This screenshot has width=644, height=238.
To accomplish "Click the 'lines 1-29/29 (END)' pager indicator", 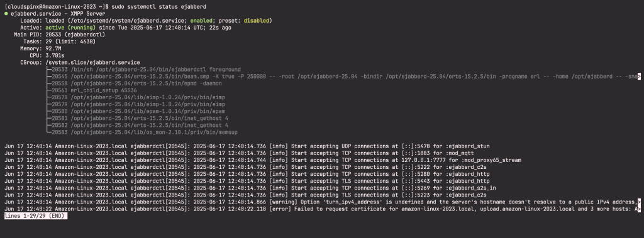I will click(x=35, y=216).
